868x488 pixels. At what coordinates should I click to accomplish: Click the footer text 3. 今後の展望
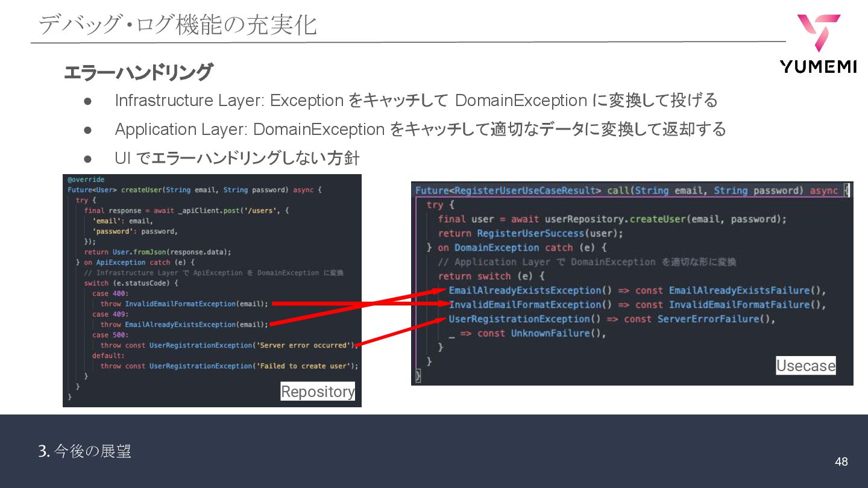85,451
